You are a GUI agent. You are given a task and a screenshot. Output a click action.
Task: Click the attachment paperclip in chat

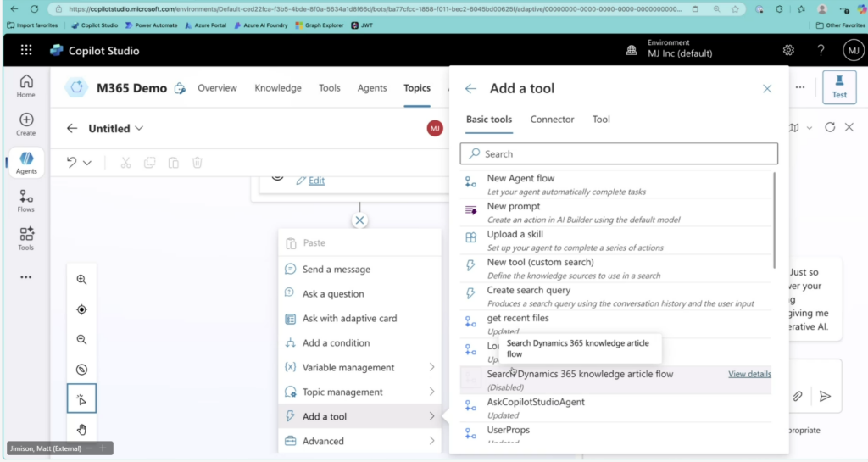pyautogui.click(x=797, y=396)
